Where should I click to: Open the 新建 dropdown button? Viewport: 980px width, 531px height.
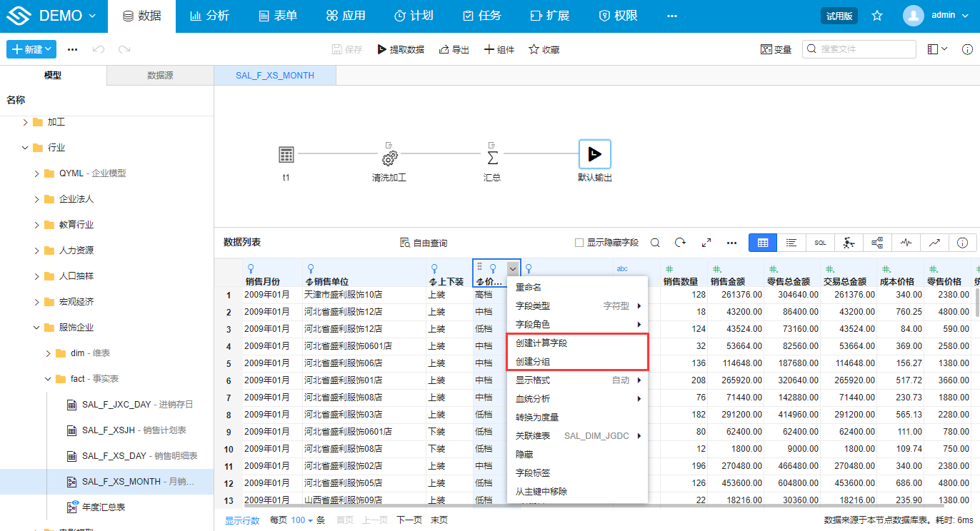pyautogui.click(x=31, y=49)
